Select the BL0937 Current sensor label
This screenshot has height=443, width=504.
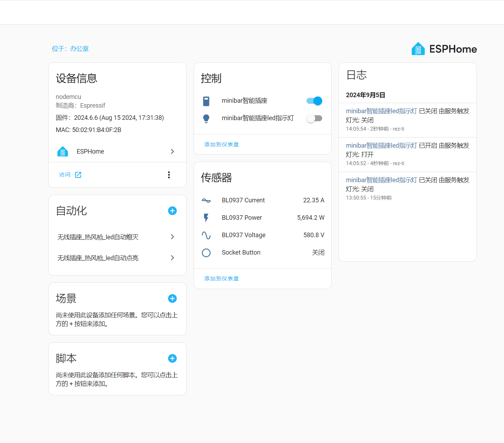[x=243, y=200]
